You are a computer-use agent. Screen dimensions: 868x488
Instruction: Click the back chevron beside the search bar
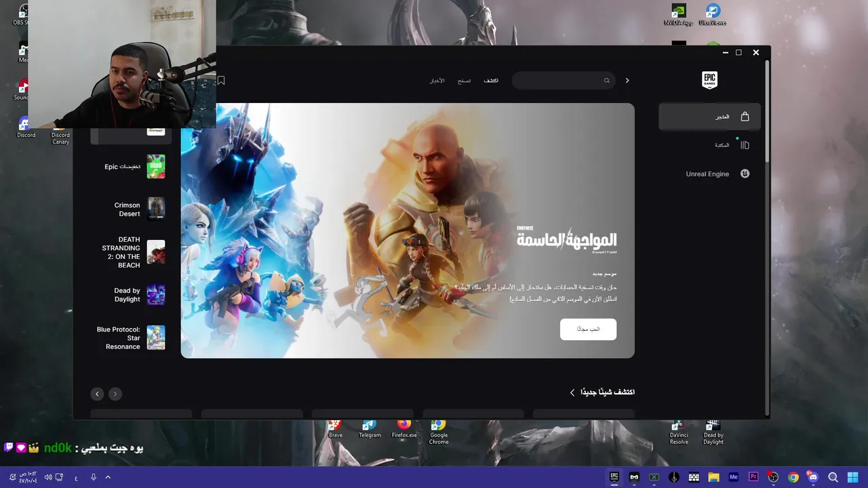point(627,81)
